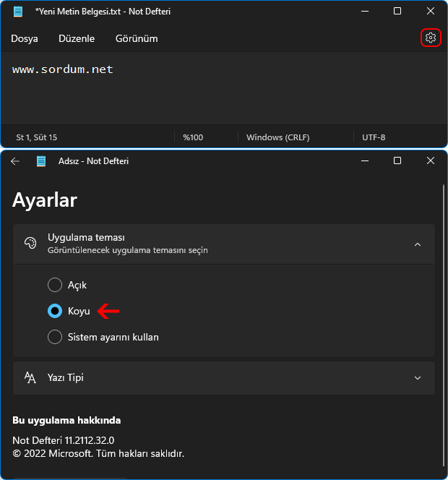Click Not Defteri 11.2112.32.0 version text

point(64,440)
